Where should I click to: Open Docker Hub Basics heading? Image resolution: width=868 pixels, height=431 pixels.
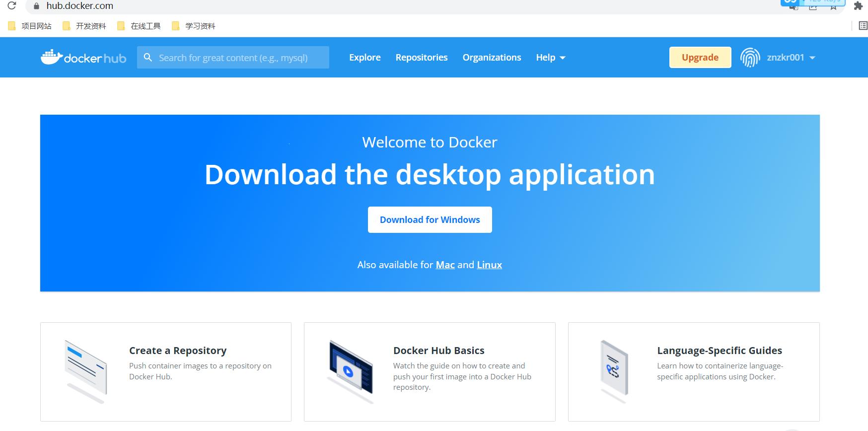pos(439,351)
